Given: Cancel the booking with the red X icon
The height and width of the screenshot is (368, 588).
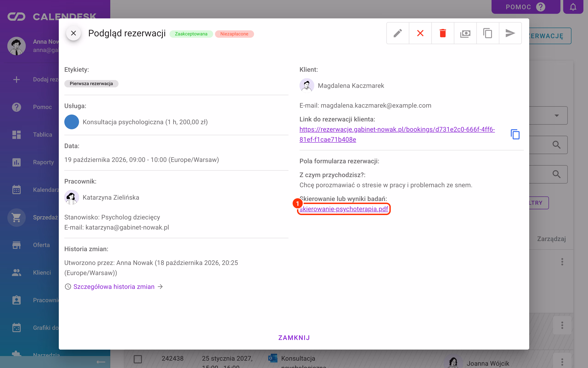Looking at the screenshot, I should pos(420,33).
